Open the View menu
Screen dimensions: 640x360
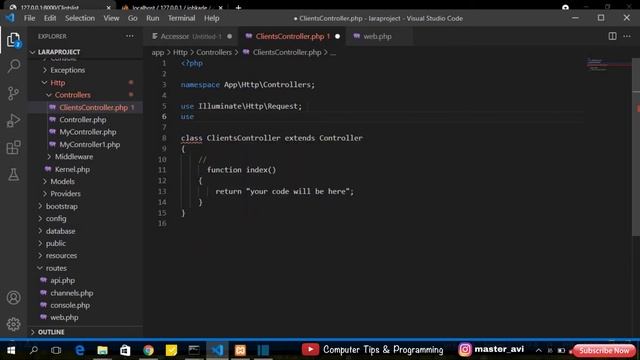(111, 18)
